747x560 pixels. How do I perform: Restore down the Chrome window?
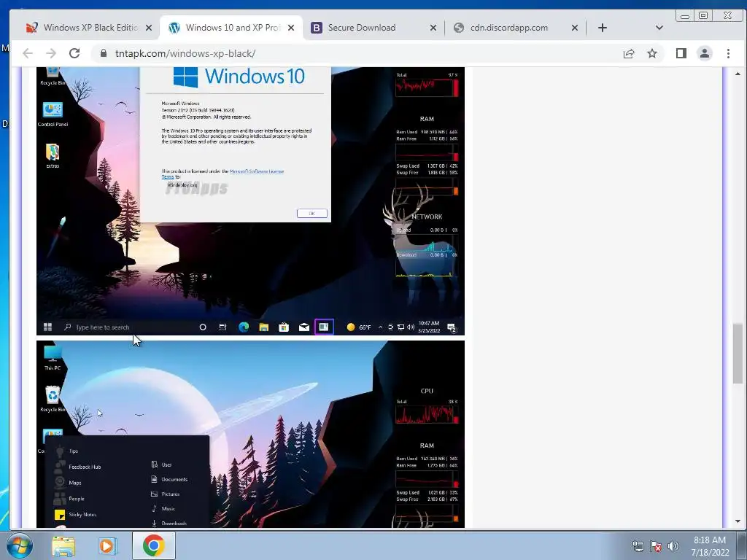[x=703, y=16]
